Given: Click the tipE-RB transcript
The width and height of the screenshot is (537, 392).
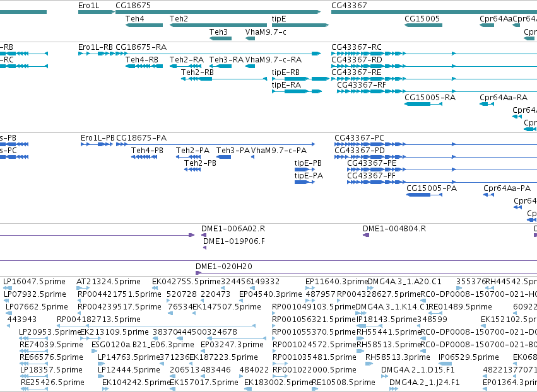Looking at the screenshot, I should point(300,79).
